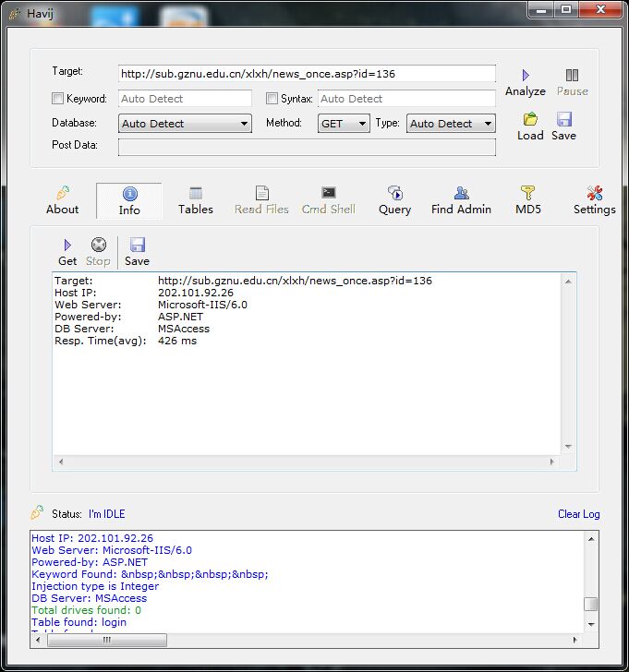The image size is (629, 672).
Task: Click the carrot icon beside Status
Action: click(x=37, y=512)
